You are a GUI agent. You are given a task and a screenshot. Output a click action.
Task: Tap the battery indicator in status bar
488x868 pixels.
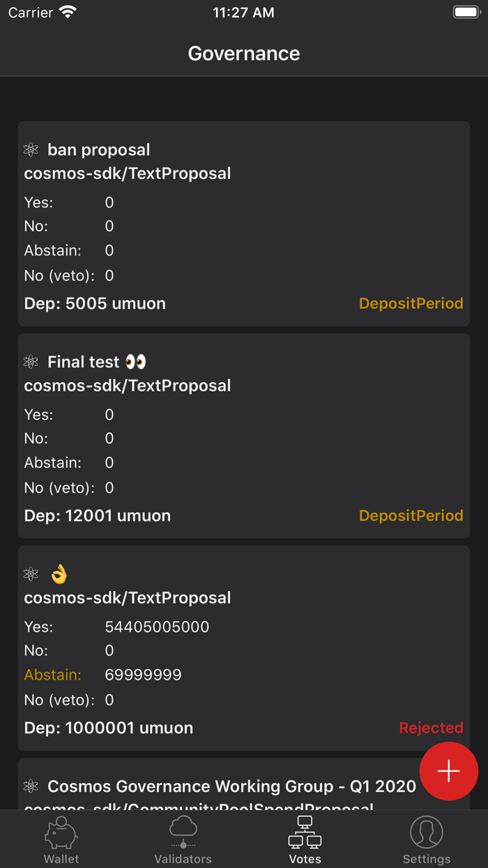point(466,11)
